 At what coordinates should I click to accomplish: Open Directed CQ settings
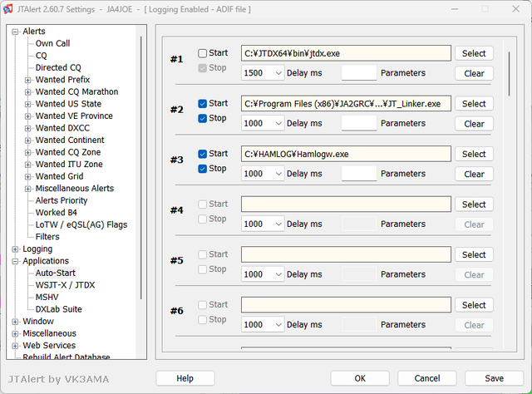[x=58, y=67]
